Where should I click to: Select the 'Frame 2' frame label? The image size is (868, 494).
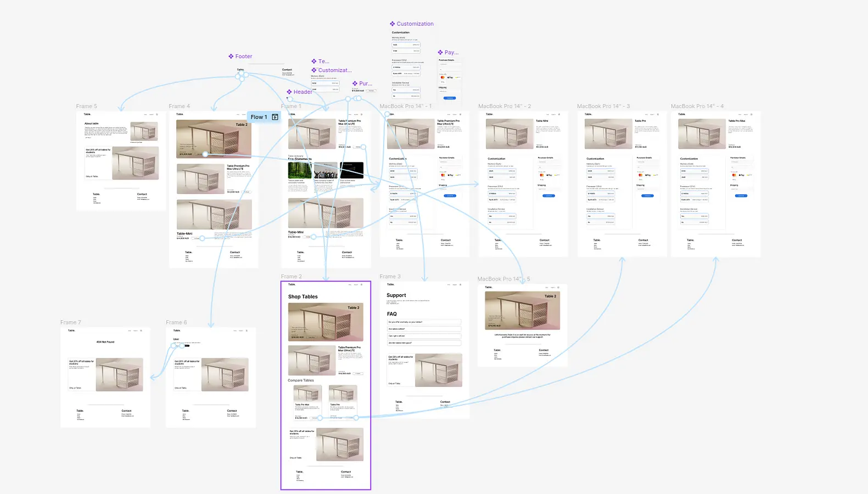[x=292, y=277]
